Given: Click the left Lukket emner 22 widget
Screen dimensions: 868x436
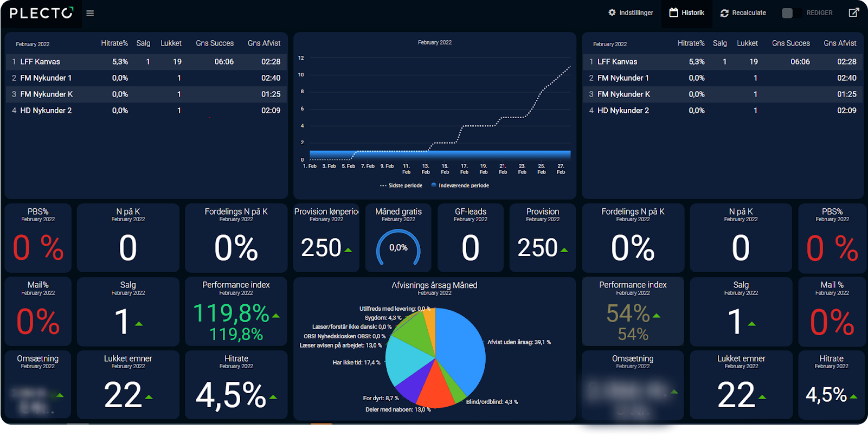Looking at the screenshot, I should pos(128,384).
